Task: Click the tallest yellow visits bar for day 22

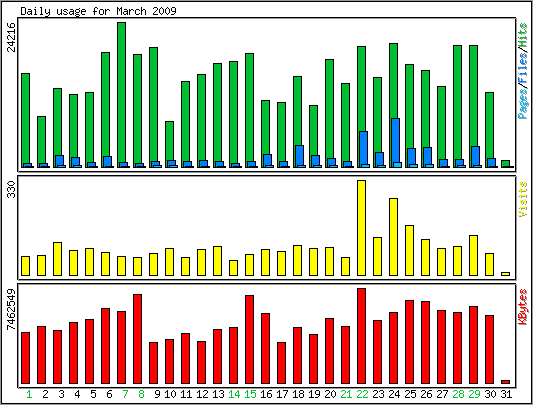Action: point(361,228)
